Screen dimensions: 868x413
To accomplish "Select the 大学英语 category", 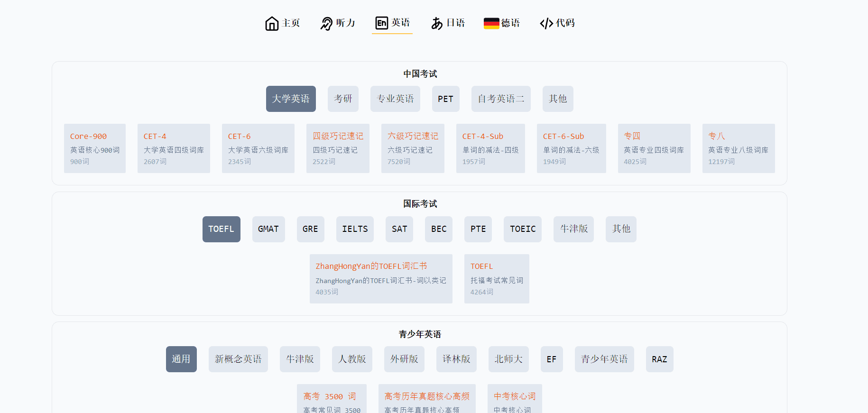I will tap(291, 99).
